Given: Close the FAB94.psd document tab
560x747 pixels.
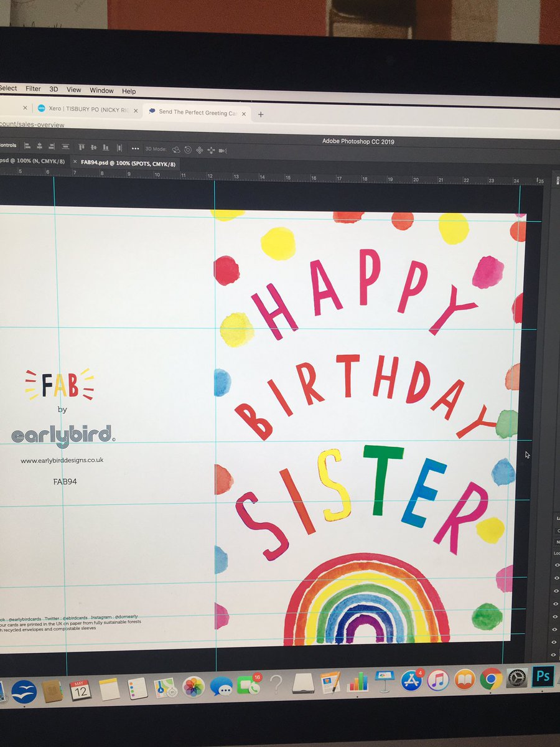Looking at the screenshot, I should [x=75, y=162].
